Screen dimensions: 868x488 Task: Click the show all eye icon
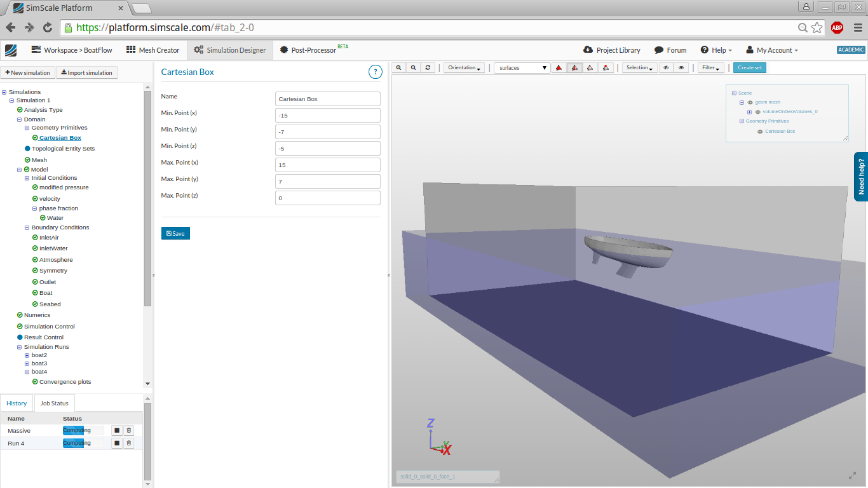click(681, 68)
